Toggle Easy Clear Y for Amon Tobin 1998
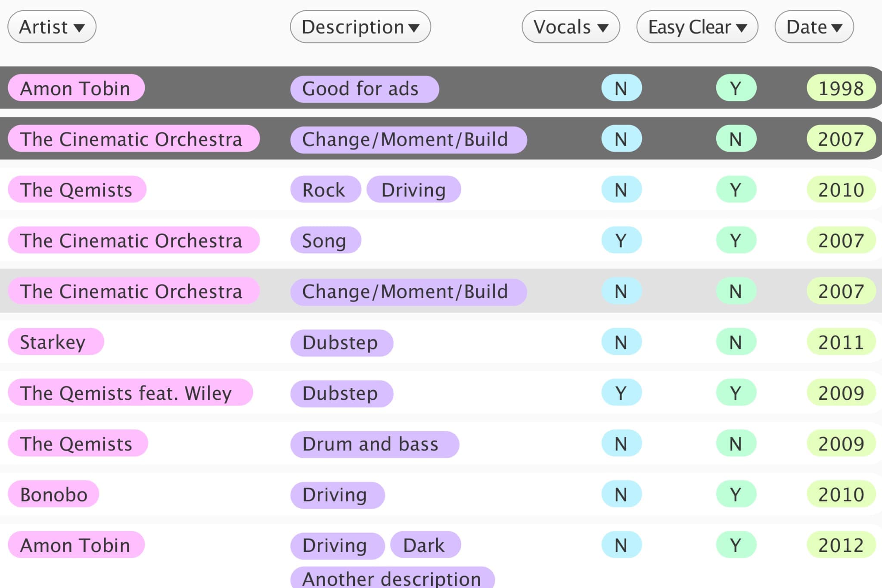The height and width of the screenshot is (588, 882). pos(736,88)
